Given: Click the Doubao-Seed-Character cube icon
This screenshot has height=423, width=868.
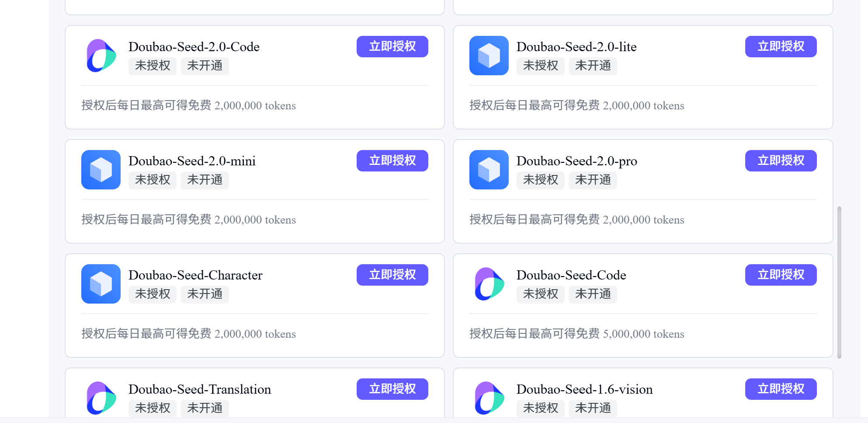Looking at the screenshot, I should [101, 284].
